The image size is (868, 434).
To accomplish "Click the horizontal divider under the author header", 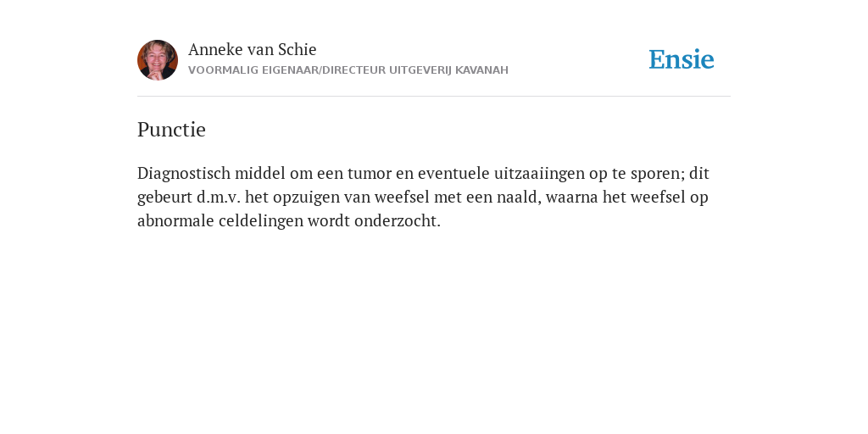I will coord(434,97).
